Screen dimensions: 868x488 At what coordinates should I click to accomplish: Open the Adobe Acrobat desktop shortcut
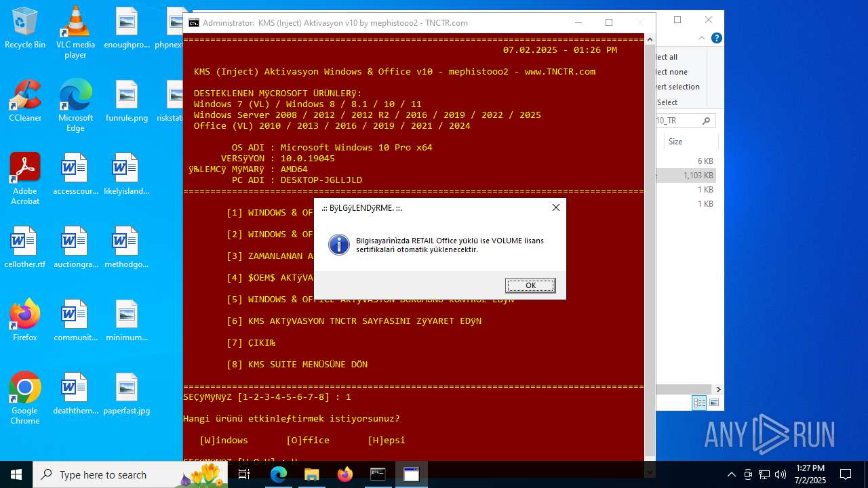coord(25,179)
